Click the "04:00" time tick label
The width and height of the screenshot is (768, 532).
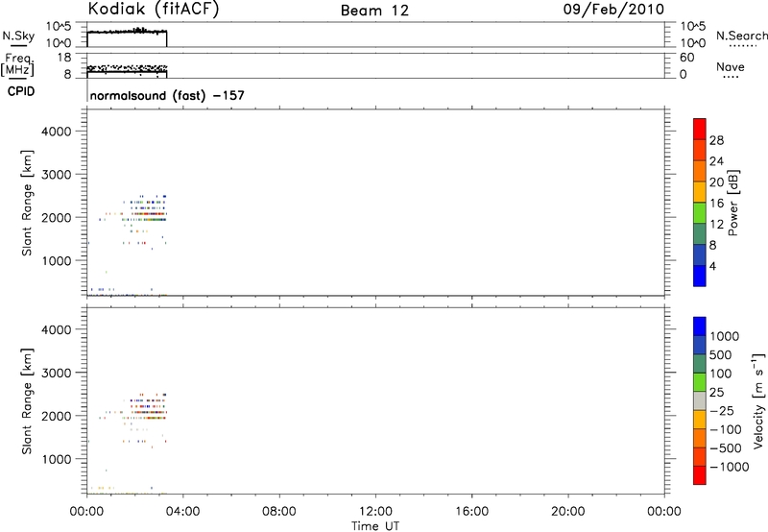(182, 512)
